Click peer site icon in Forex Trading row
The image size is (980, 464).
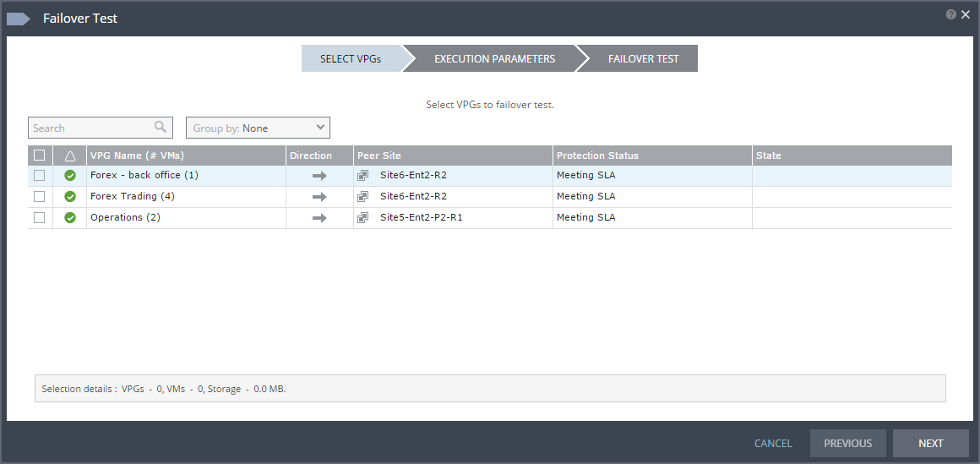tap(362, 196)
